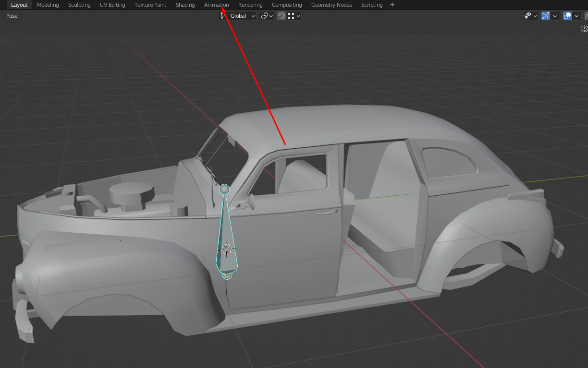
Task: Click the X-mirror butterfly icon
Action: tap(585, 29)
